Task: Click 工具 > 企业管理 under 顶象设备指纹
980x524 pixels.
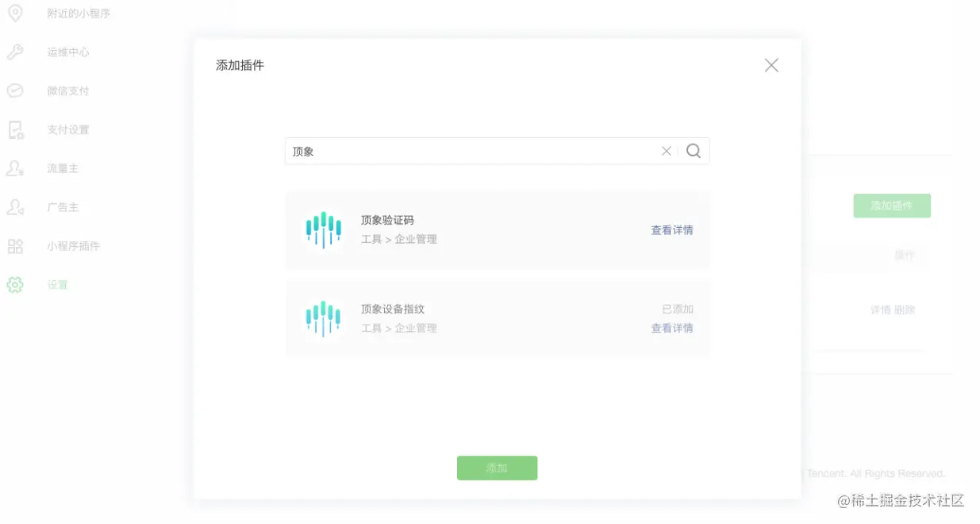Action: (399, 328)
